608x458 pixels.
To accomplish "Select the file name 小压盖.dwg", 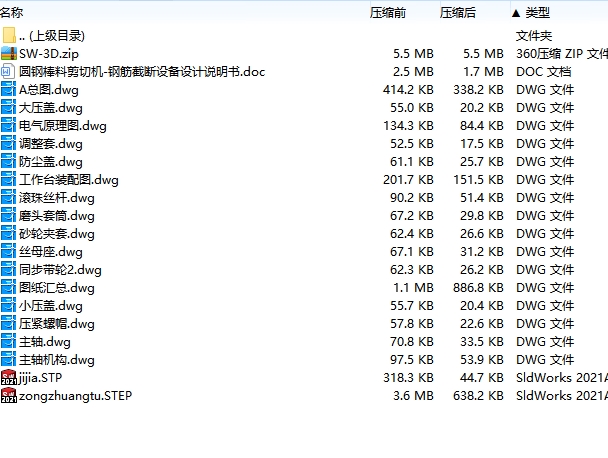I will [x=51, y=306].
